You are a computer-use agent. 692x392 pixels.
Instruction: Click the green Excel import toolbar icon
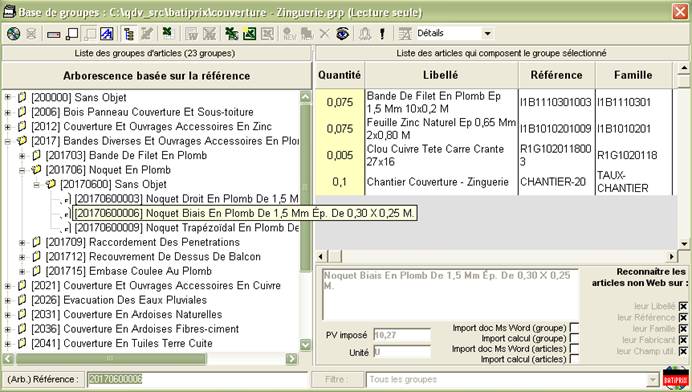[x=231, y=34]
